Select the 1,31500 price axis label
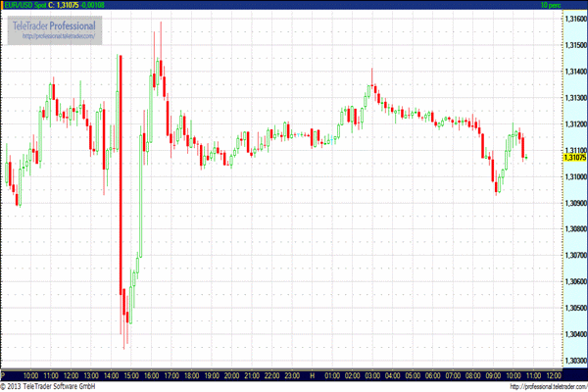 pyautogui.click(x=575, y=45)
